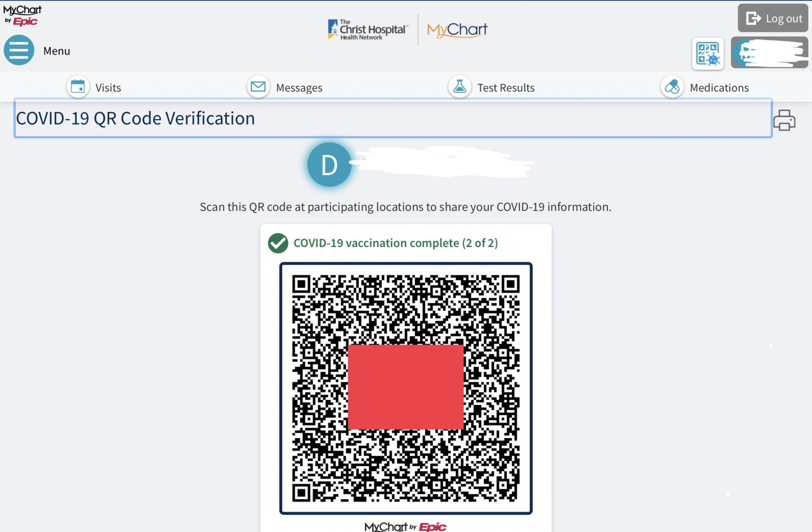
Task: Click the MyChart by Epic logo below the QR code
Action: pyautogui.click(x=406, y=526)
